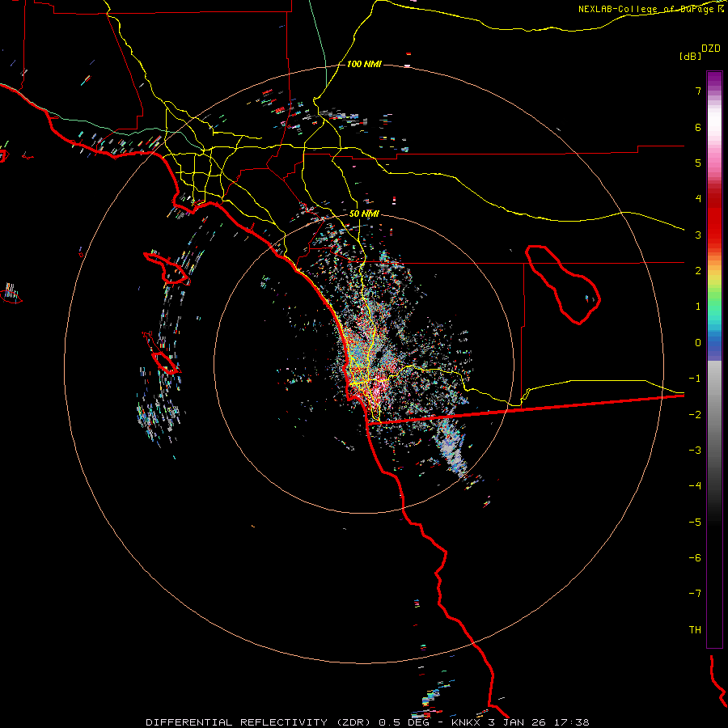Click the -5 value on color scale
The height and width of the screenshot is (728, 728).
pyautogui.click(x=695, y=522)
